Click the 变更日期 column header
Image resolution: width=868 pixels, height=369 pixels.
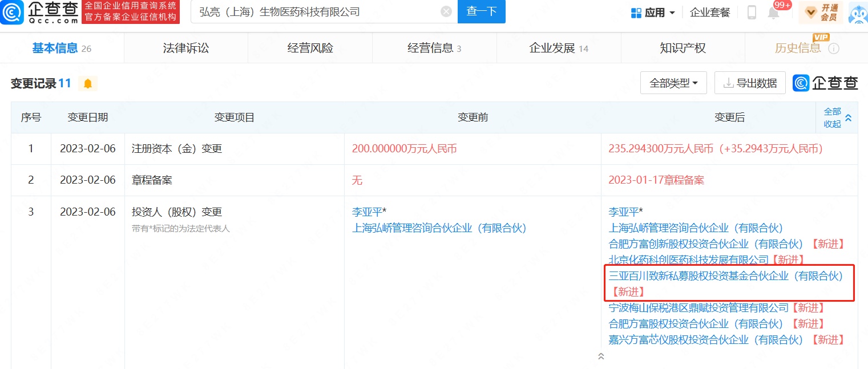click(x=88, y=117)
